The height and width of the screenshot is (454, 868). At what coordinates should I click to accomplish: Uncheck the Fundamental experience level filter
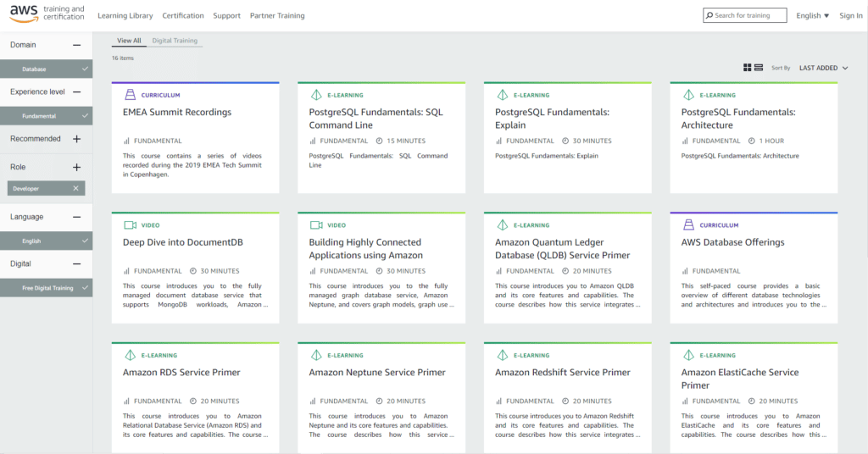pyautogui.click(x=85, y=115)
